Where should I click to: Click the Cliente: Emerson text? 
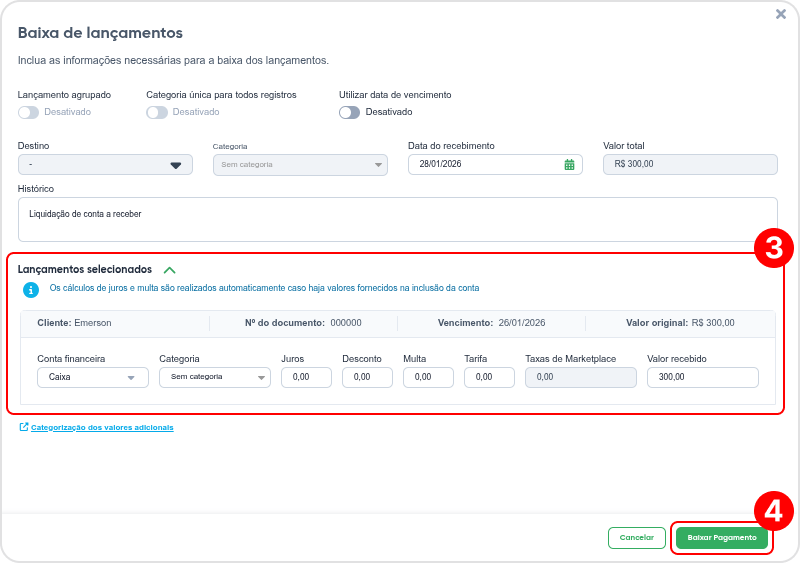coord(74,323)
